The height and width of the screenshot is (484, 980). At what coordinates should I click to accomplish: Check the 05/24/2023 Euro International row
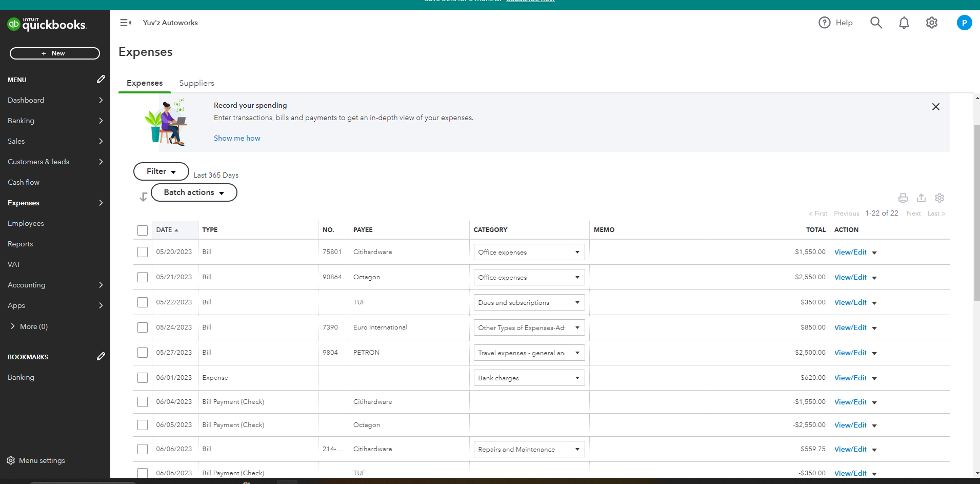click(143, 327)
